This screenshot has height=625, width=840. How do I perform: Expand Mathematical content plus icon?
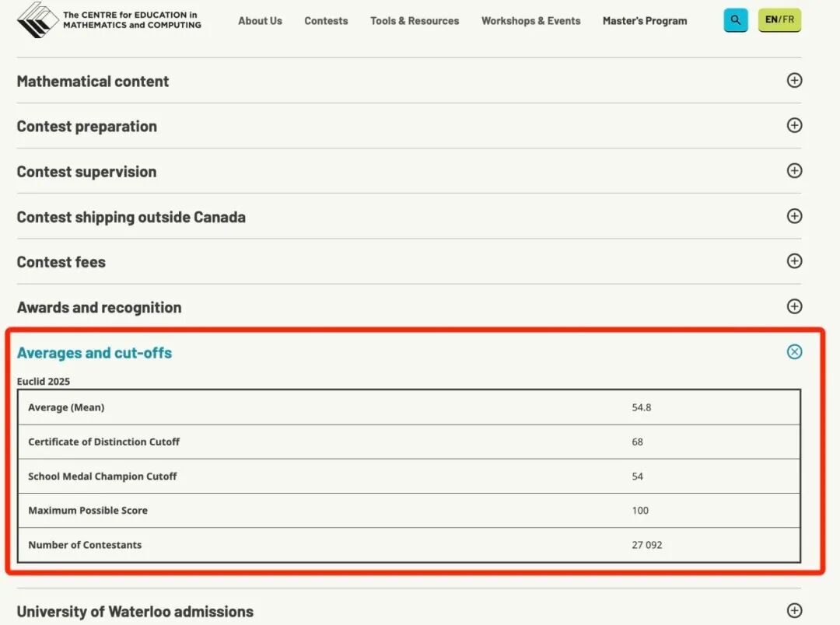794,80
